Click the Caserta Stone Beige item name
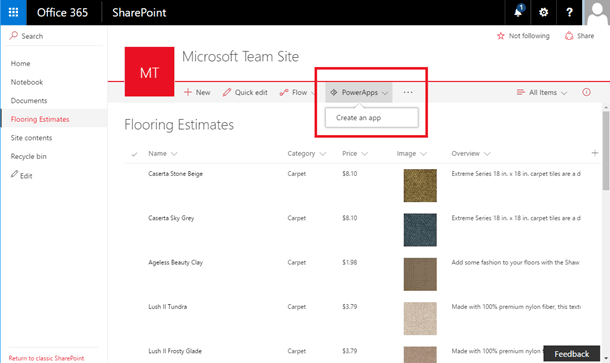Viewport: 610px width, 363px height. click(x=175, y=174)
